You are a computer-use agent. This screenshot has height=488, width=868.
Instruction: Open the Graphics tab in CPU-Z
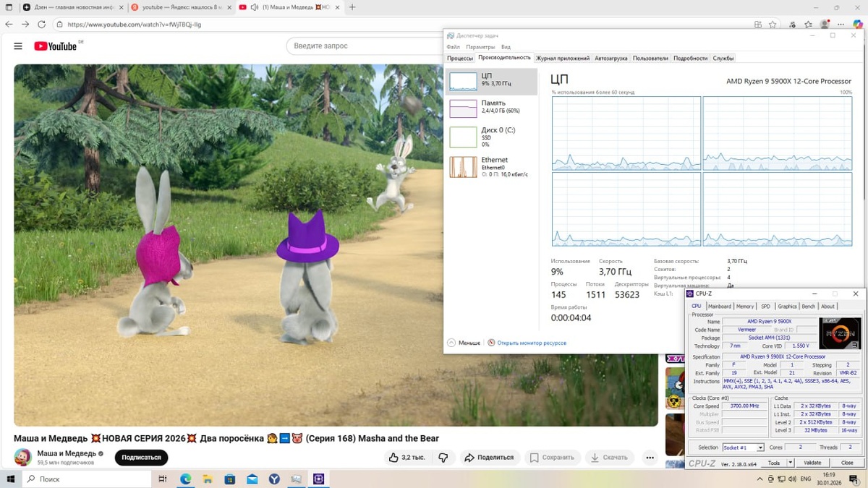point(787,307)
